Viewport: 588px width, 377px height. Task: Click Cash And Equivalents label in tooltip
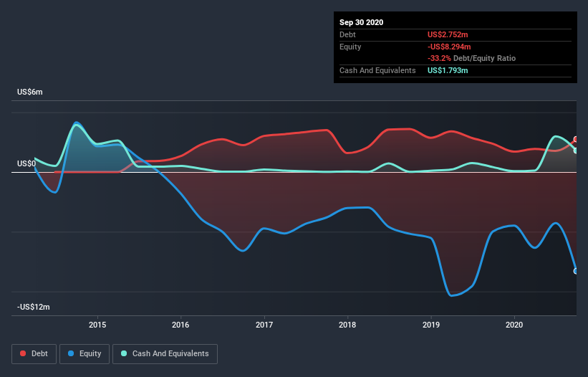point(377,70)
